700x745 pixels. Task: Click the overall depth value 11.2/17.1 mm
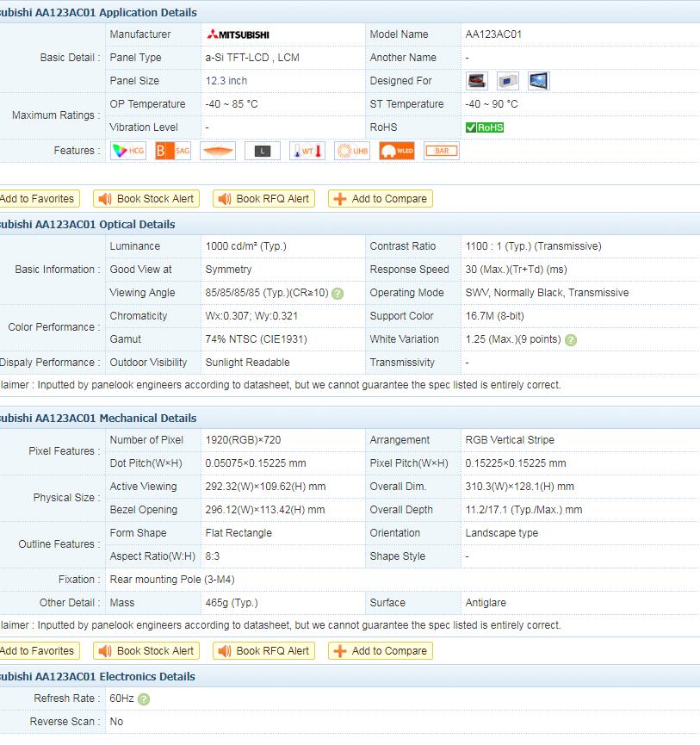tap(523, 510)
